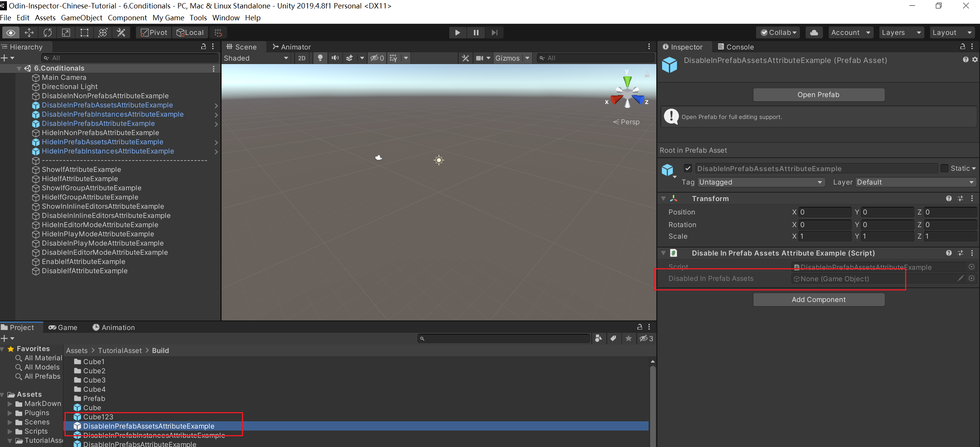The width and height of the screenshot is (980, 447).
Task: Start Play mode
Action: coord(457,33)
